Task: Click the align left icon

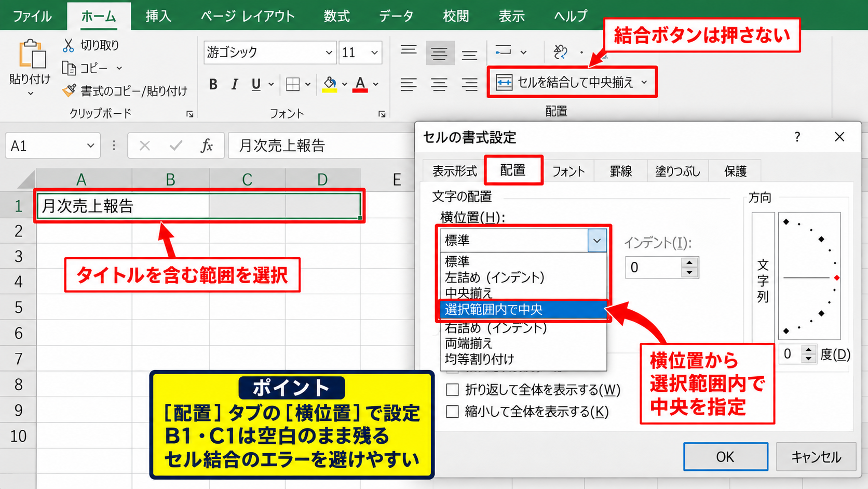Action: click(x=409, y=84)
